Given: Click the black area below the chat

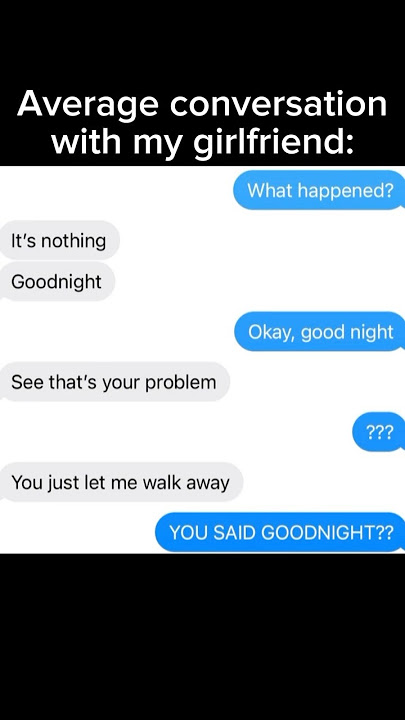Looking at the screenshot, I should 202,637.
